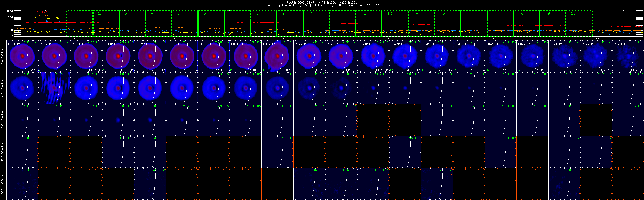
Task: Open the 12.0-25.0 keV image labeled 9.12E+04
Action: click(278, 120)
